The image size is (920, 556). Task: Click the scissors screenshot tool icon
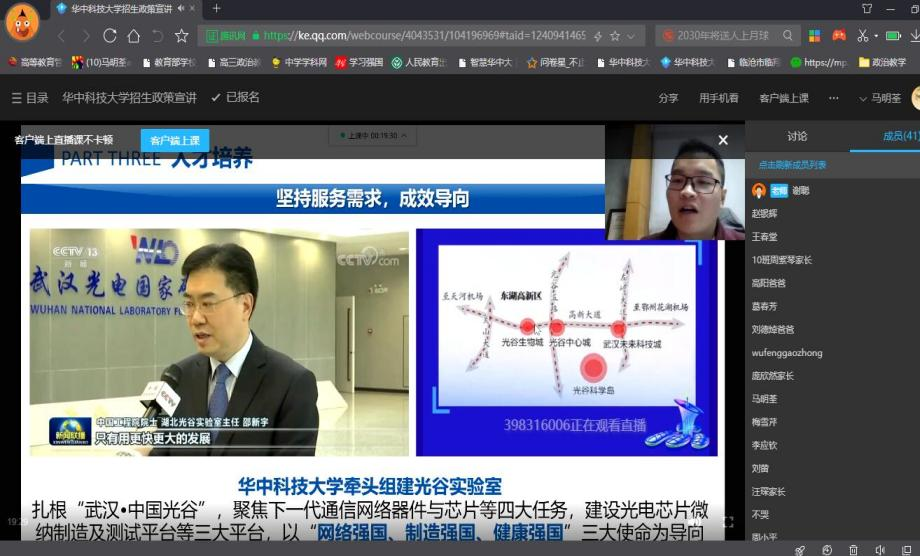[x=862, y=36]
